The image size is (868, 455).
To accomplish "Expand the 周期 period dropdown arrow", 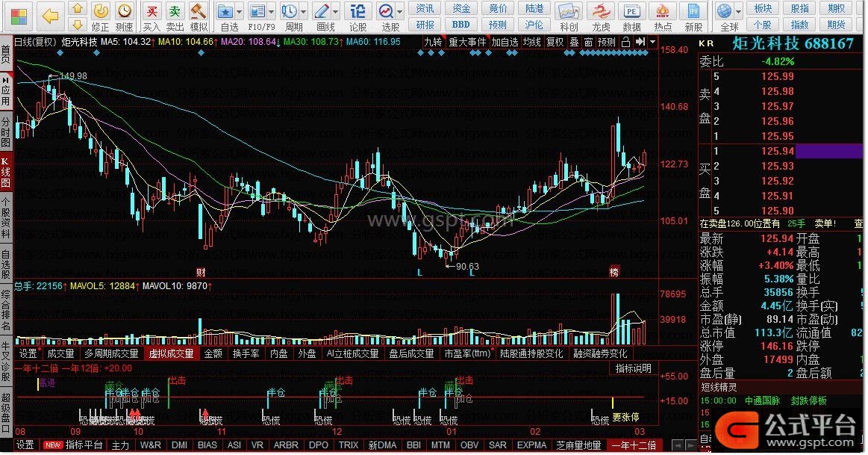I will click(303, 11).
